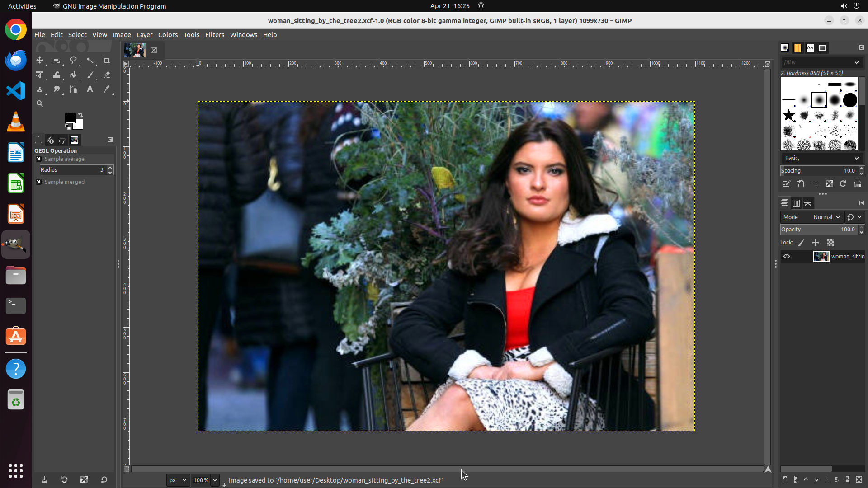
Task: Choose the Eraser tool
Action: pos(107,75)
